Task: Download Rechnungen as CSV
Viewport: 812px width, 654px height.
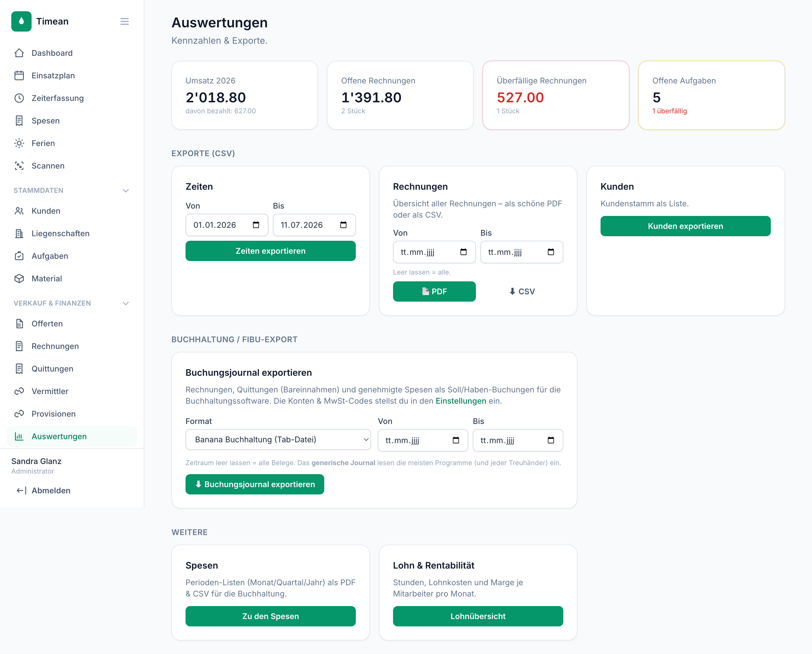Action: click(522, 291)
